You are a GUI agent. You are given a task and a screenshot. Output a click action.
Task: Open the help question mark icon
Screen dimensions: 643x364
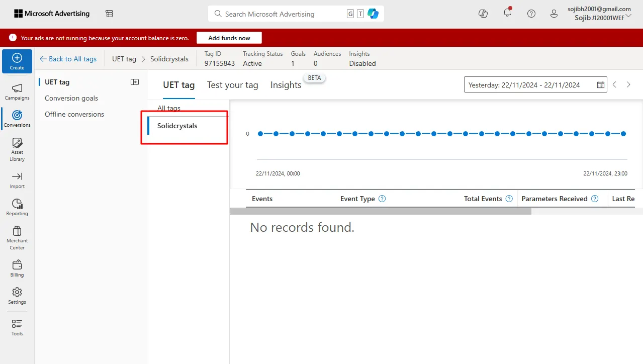pos(531,14)
